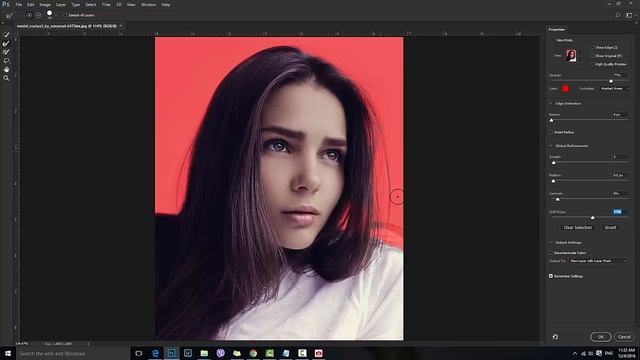Open the workspace switcher icon at top right

(629, 15)
